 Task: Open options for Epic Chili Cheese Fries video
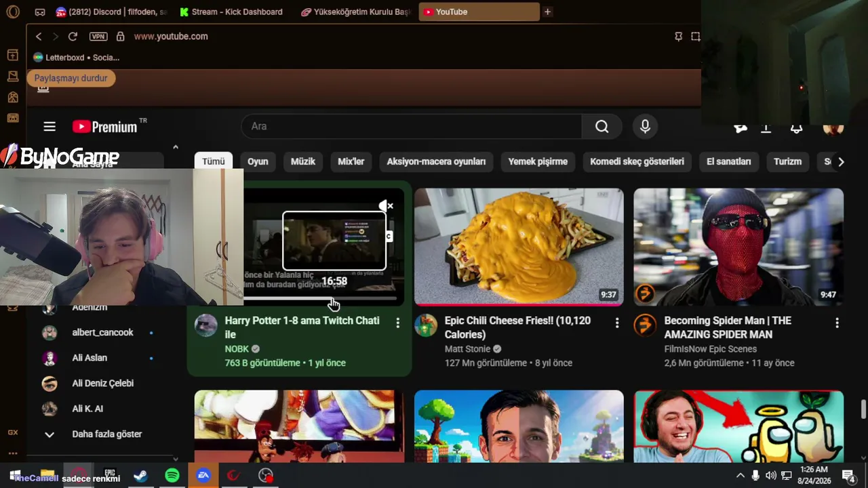617,323
